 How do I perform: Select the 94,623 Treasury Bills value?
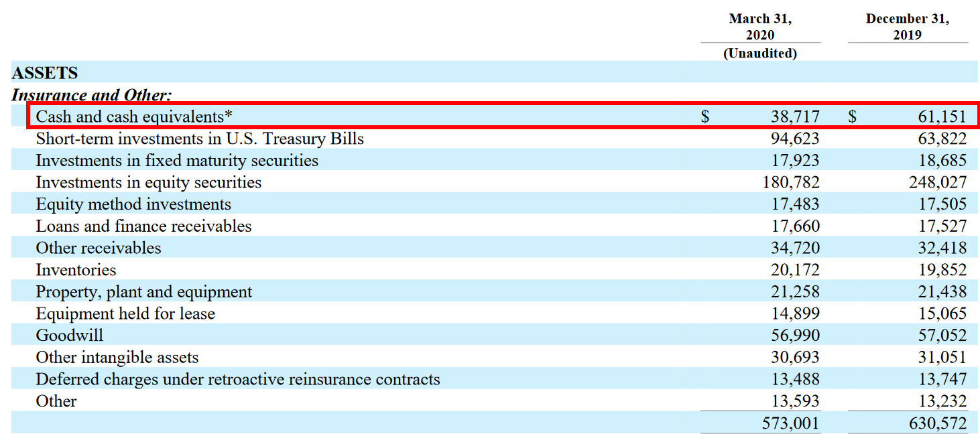(x=794, y=139)
